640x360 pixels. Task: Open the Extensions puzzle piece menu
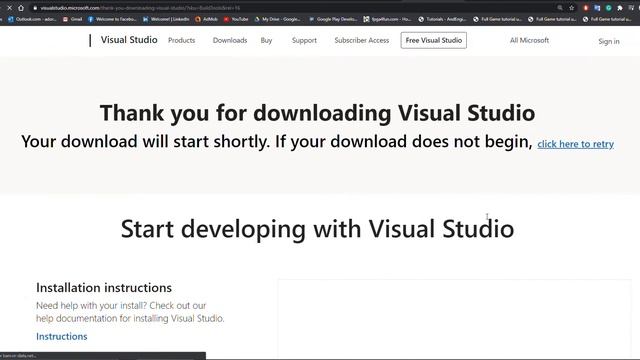620,8
